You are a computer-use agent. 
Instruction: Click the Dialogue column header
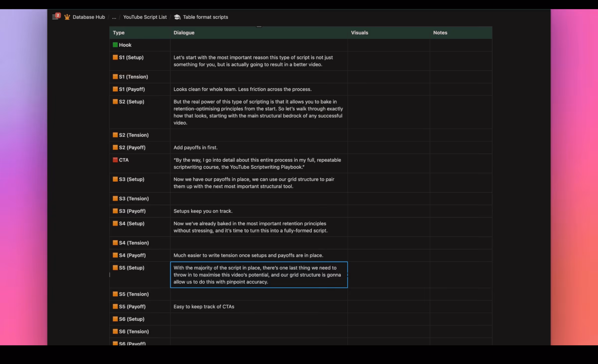(184, 33)
